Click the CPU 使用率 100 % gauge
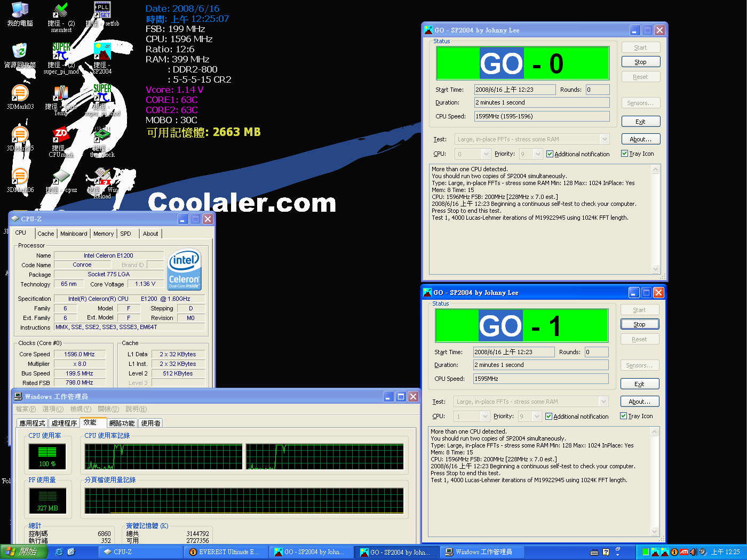This screenshot has height=560, width=747. coord(47,456)
